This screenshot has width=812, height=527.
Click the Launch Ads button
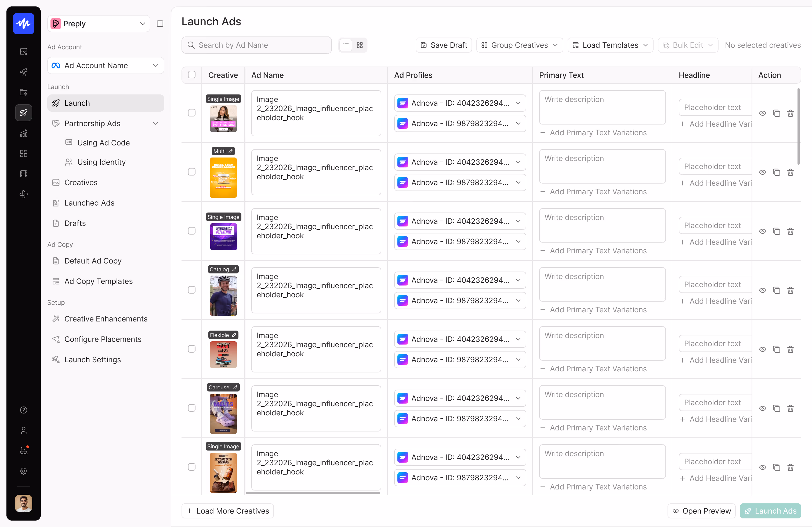770,511
